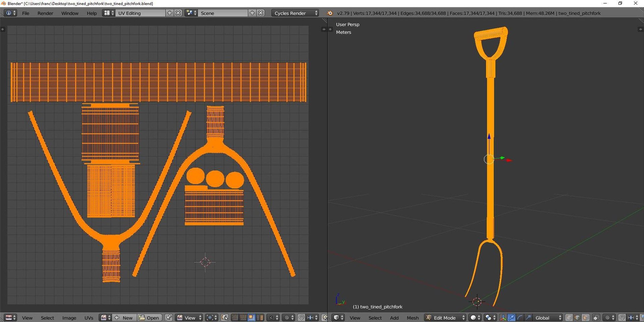This screenshot has width=644, height=322.
Task: Open the File menu
Action: click(25, 13)
